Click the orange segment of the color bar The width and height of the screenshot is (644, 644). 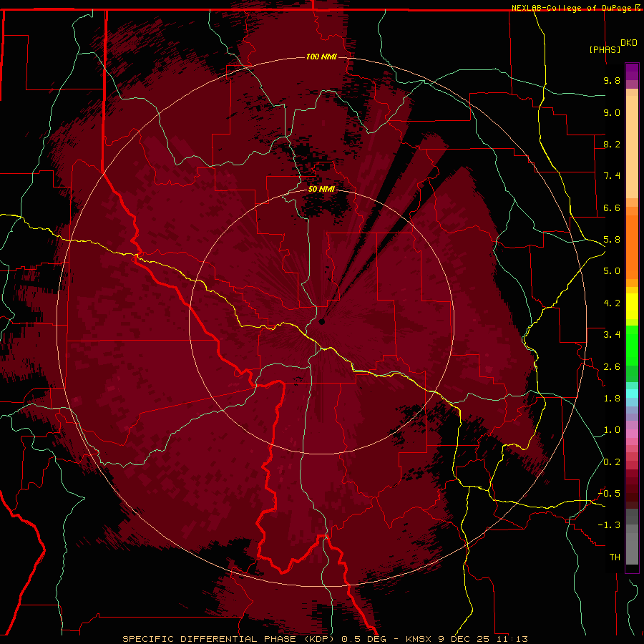click(632, 247)
